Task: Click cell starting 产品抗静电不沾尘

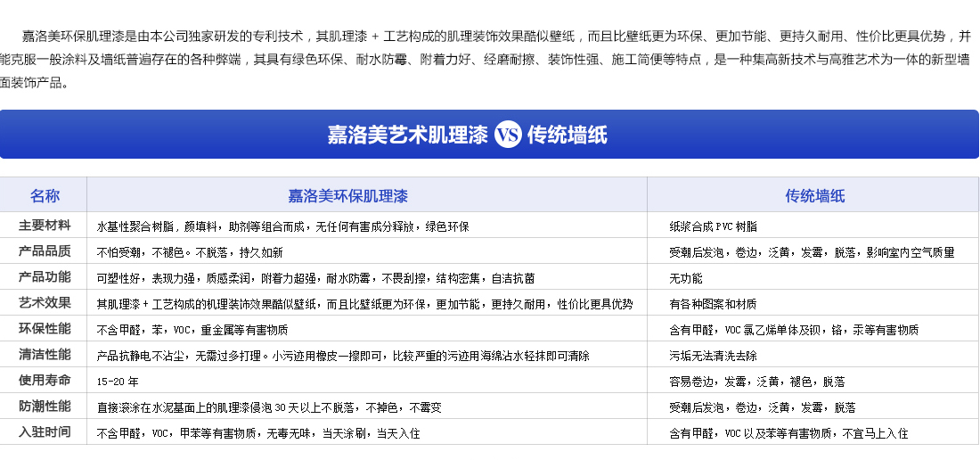Action: [x=343, y=357]
